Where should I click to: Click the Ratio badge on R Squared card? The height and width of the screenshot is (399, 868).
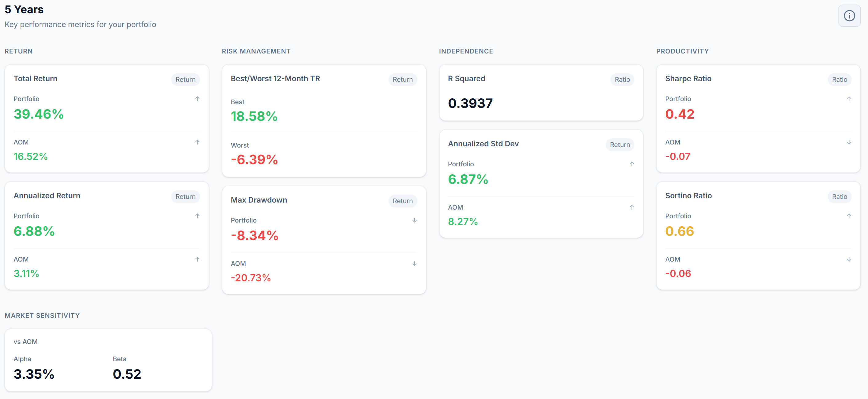[622, 80]
